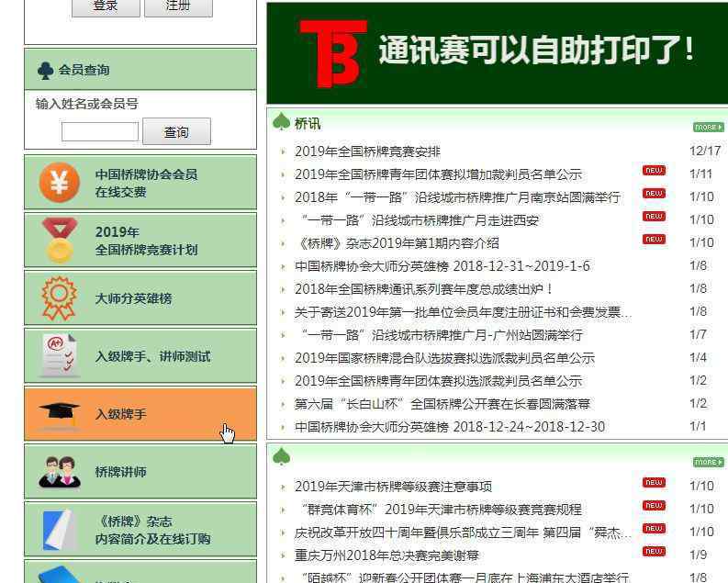Focus the member name or number input
Screen dimensions: 728x583
100,131
